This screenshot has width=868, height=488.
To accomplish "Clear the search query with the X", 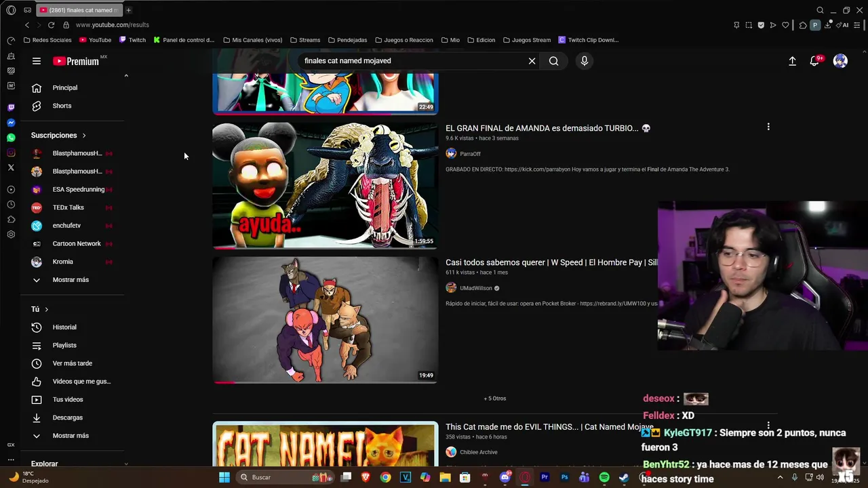I will pyautogui.click(x=532, y=61).
